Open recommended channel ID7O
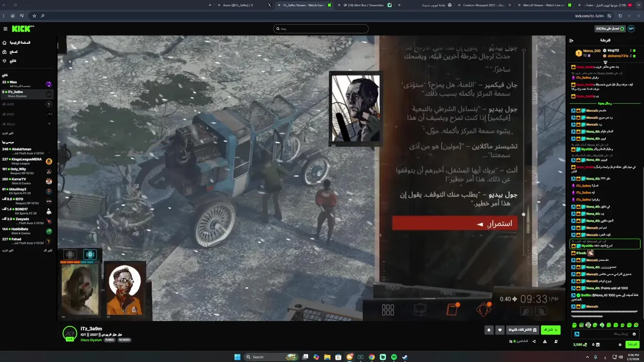The image size is (644, 362). [x=28, y=201]
